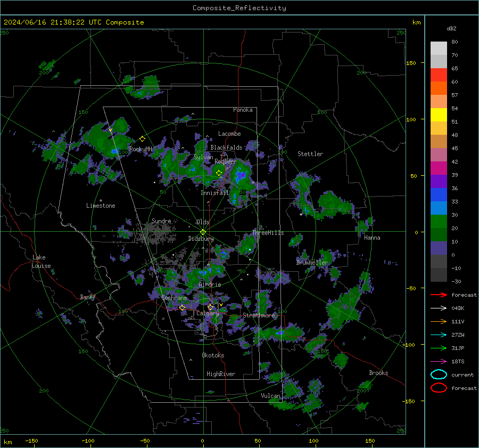The height and width of the screenshot is (448, 479).
Task: Click the Calgary city label
Action: pos(208,313)
